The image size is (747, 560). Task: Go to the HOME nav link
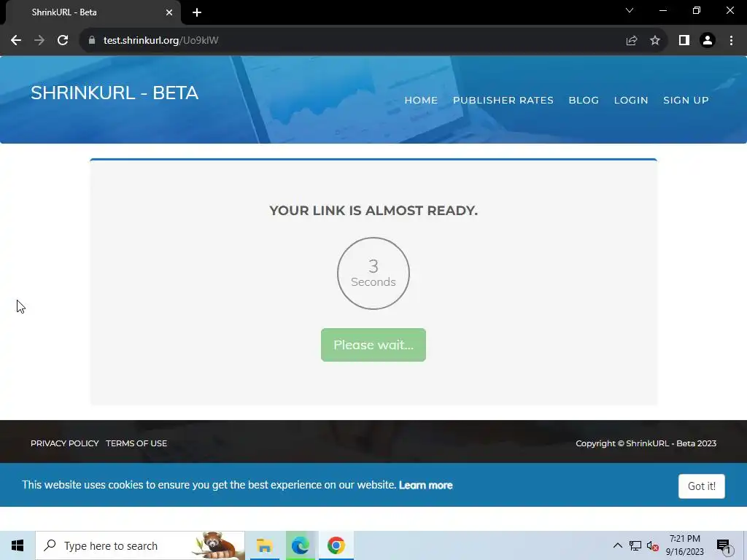[421, 101]
